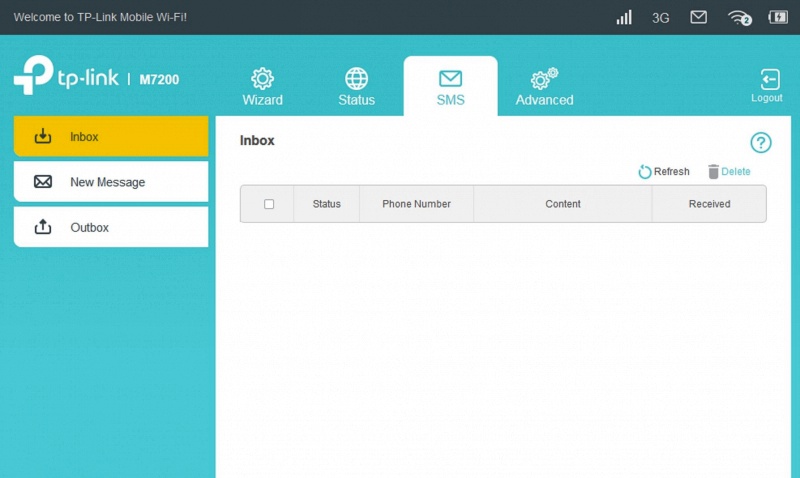The height and width of the screenshot is (478, 800).
Task: Select the SMS tab
Action: click(x=450, y=86)
